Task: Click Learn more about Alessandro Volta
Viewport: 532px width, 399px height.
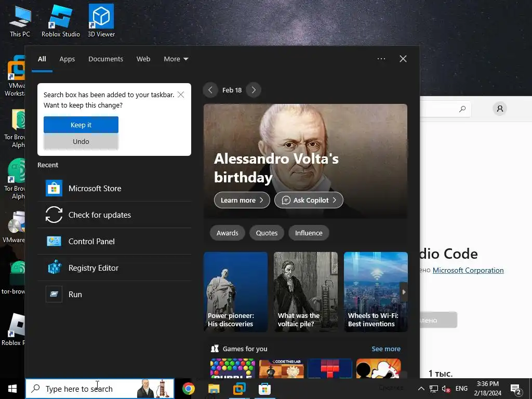Action: 242,200
